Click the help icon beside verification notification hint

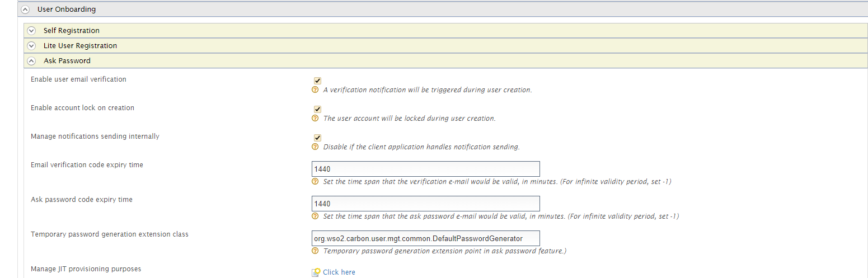pyautogui.click(x=315, y=89)
